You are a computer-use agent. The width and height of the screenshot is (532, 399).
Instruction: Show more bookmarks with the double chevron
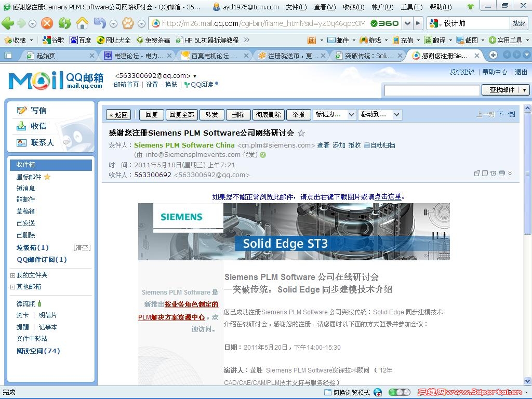click(247, 40)
